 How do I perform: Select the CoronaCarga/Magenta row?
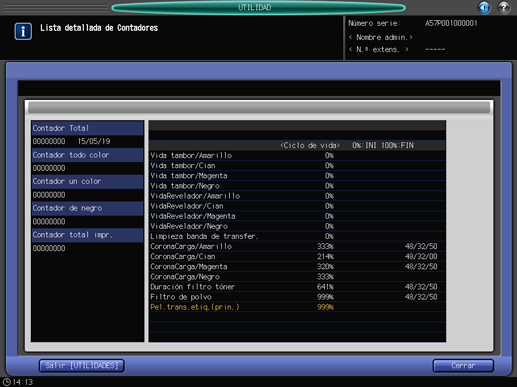pyautogui.click(x=297, y=267)
